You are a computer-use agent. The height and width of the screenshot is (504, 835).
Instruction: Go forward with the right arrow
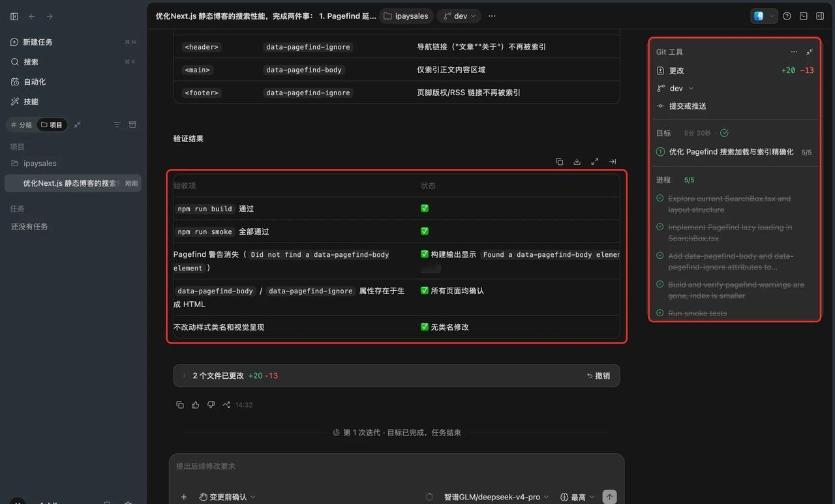click(x=50, y=16)
